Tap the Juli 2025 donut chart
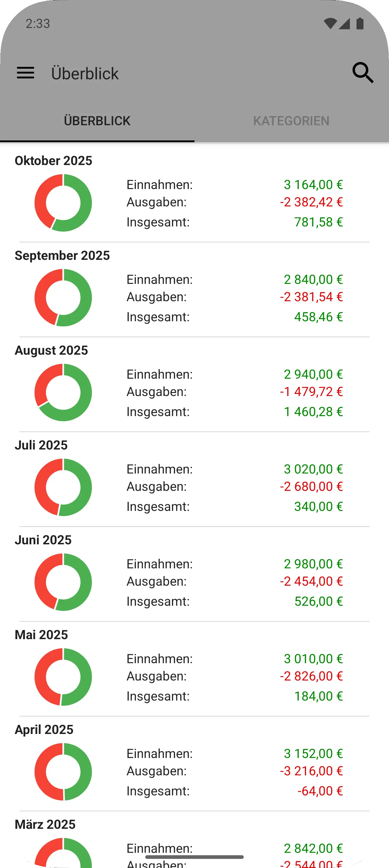 63,487
